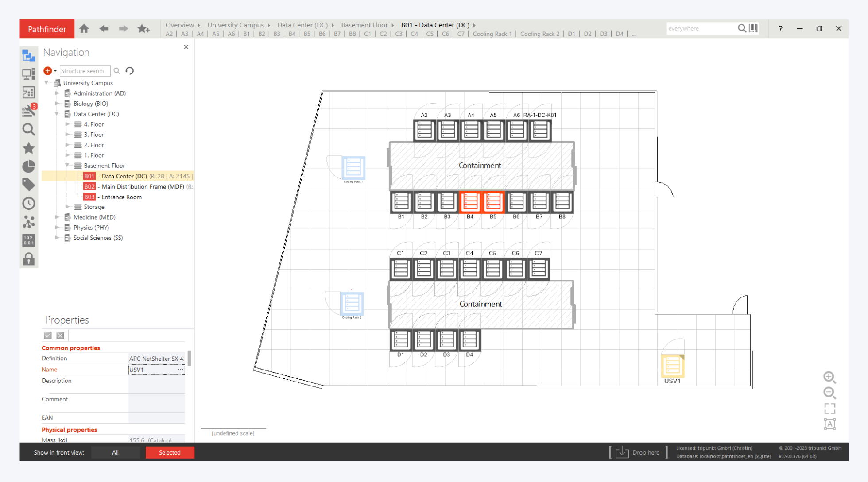This screenshot has height=482, width=868.
Task: Open the add-structure dropdown arrow
Action: (x=55, y=71)
